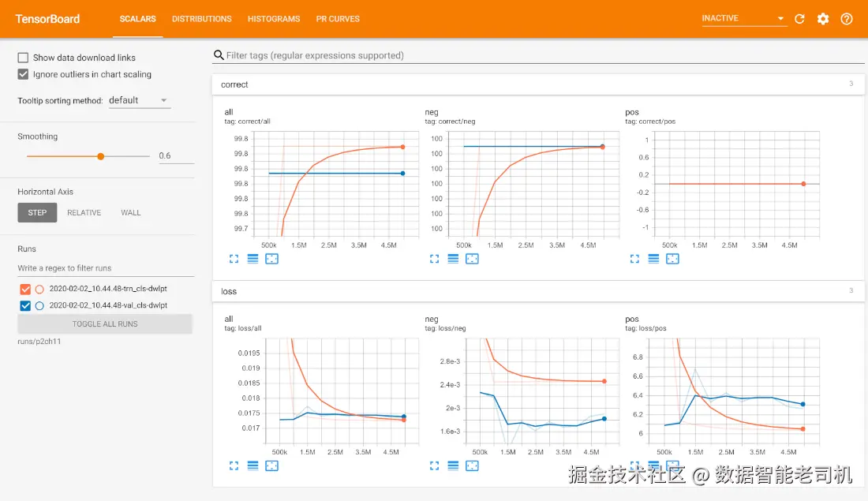Fit domain to data on loss/neg chart
The width and height of the screenshot is (868, 501).
coord(472,465)
